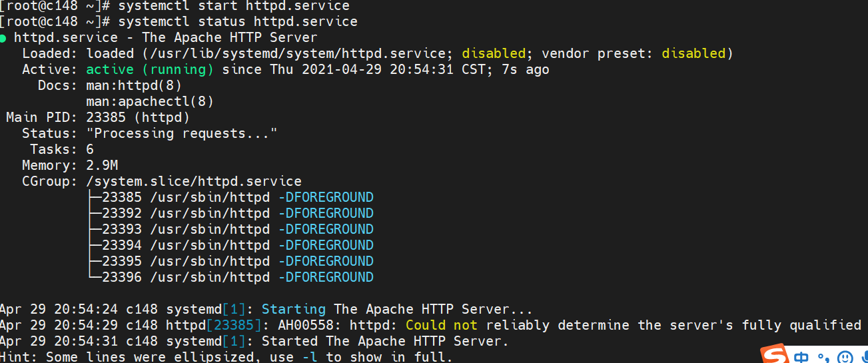The width and height of the screenshot is (868, 363).
Task: Click the 'man:httpd(8)' docs reference
Action: click(133, 85)
